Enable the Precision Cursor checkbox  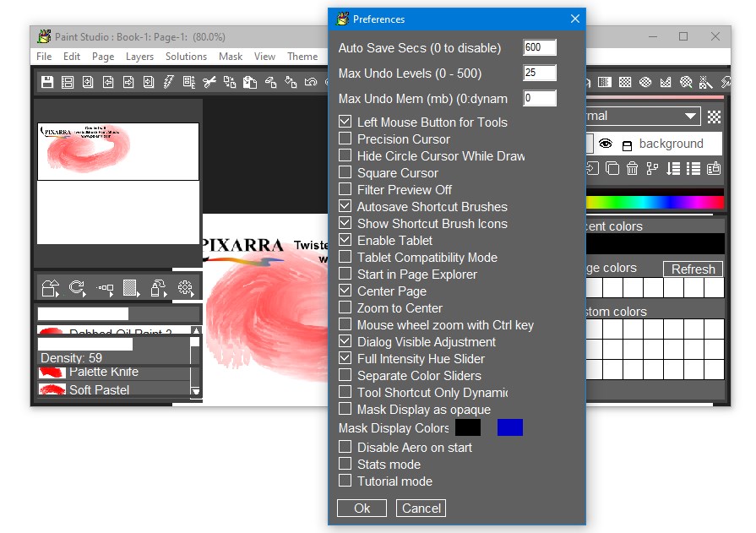pos(345,139)
